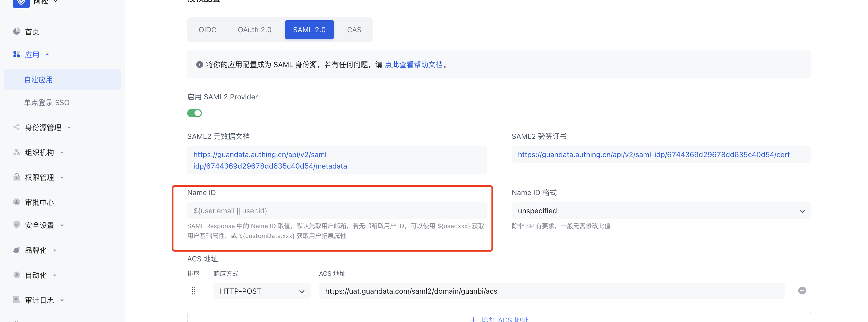This screenshot has width=868, height=322.
Task: Collapse the 应用 sidebar section
Action: 48,54
